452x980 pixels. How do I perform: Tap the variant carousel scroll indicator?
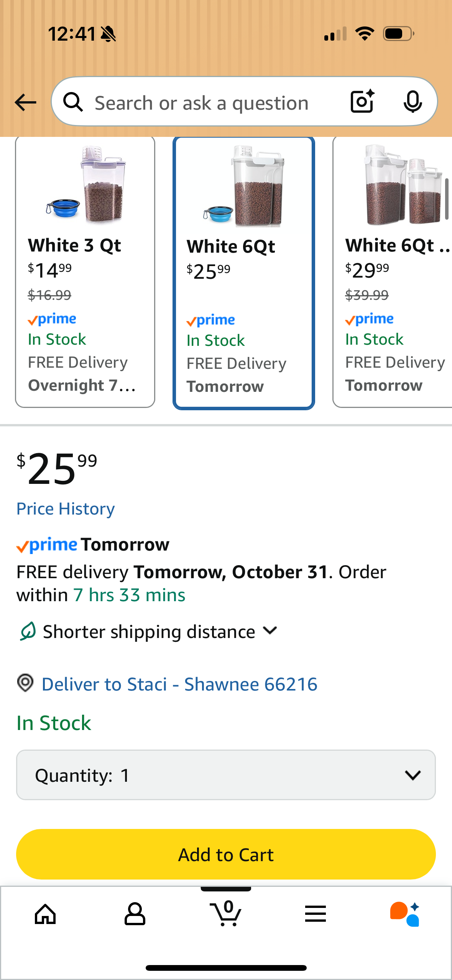click(x=447, y=199)
